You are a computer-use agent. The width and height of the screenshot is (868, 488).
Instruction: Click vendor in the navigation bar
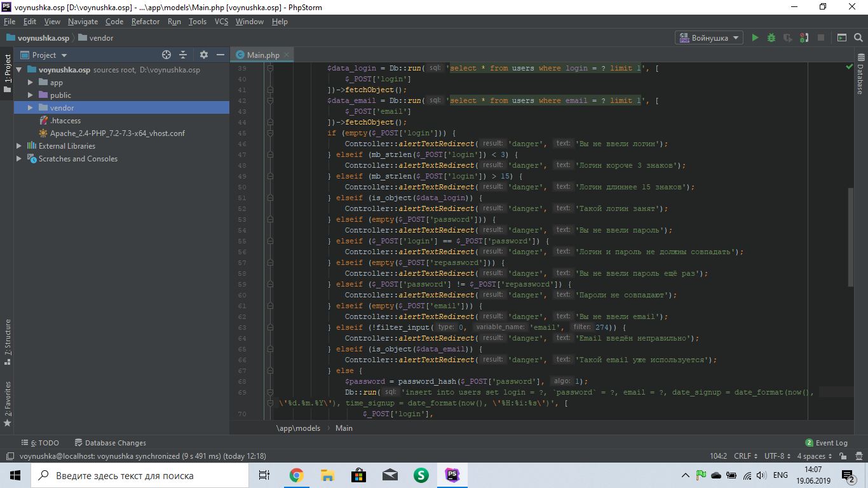pyautogui.click(x=96, y=38)
